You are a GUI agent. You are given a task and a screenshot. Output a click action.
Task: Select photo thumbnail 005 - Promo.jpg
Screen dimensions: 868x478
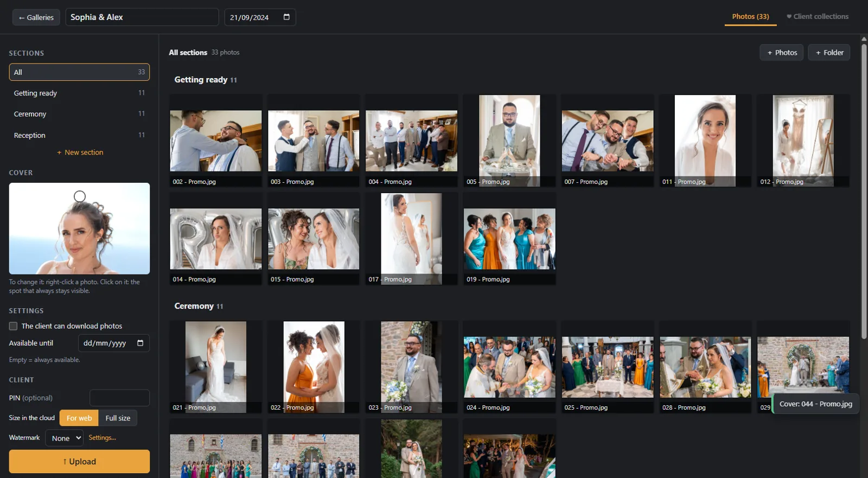pos(509,141)
